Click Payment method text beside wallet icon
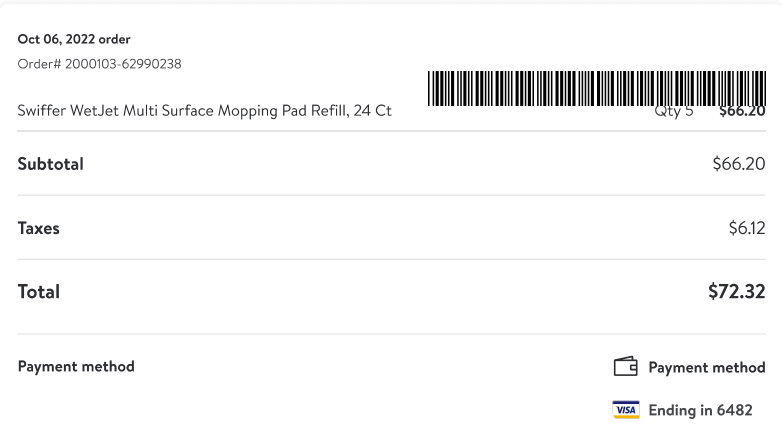The height and width of the screenshot is (447, 781). pyautogui.click(x=707, y=367)
